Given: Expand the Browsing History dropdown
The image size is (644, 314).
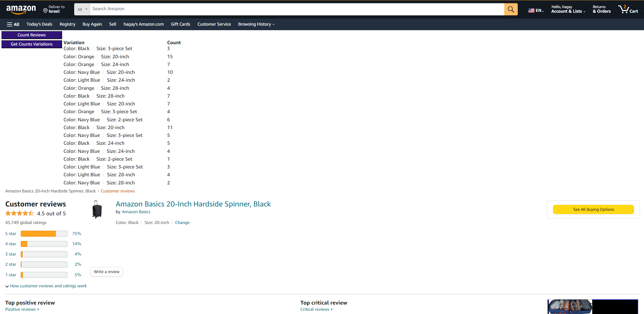Looking at the screenshot, I should pyautogui.click(x=256, y=24).
